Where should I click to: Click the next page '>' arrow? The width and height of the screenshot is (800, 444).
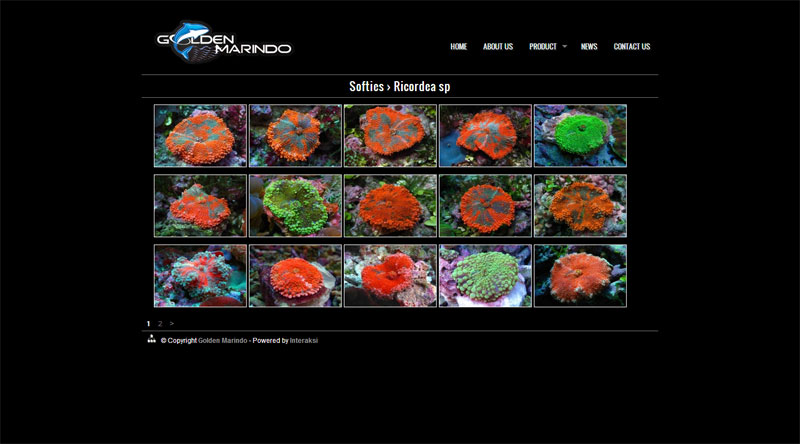coord(171,324)
